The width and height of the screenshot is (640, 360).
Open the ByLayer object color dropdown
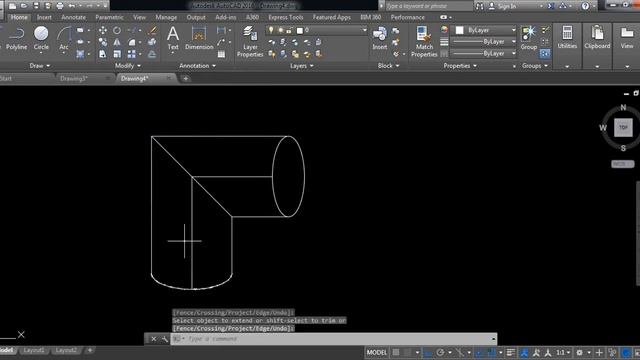(x=484, y=30)
